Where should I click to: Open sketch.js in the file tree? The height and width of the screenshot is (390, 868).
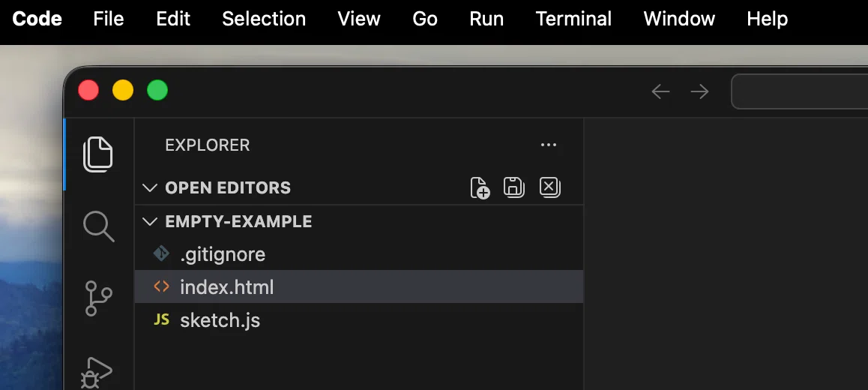[x=359, y=320]
